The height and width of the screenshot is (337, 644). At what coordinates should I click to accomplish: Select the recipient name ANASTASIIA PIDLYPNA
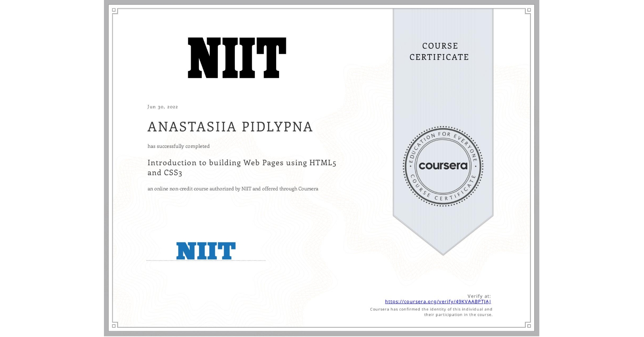pyautogui.click(x=230, y=127)
